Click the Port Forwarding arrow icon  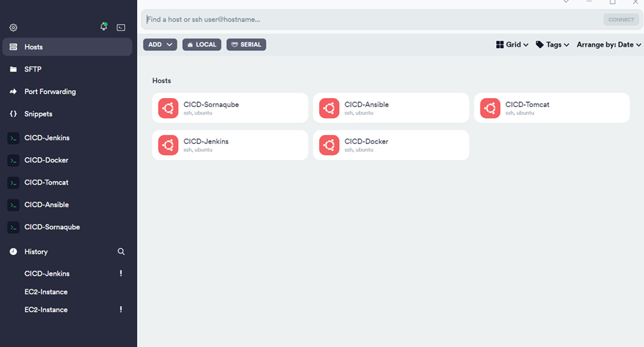point(13,91)
